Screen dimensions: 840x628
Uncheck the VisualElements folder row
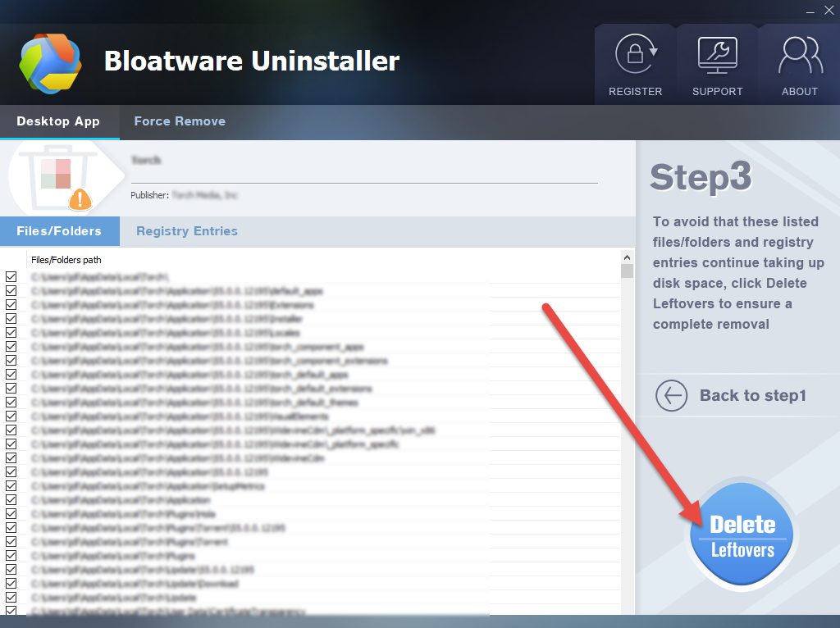pyautogui.click(x=11, y=416)
